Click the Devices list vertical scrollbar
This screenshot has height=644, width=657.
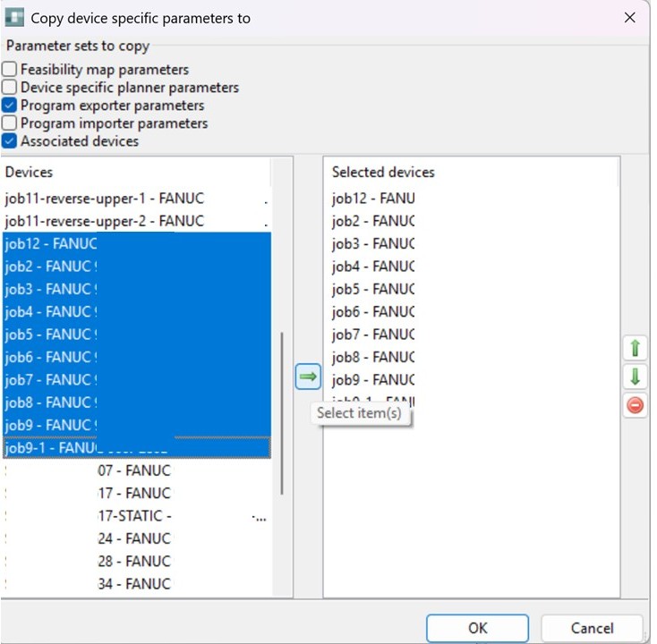[282, 411]
